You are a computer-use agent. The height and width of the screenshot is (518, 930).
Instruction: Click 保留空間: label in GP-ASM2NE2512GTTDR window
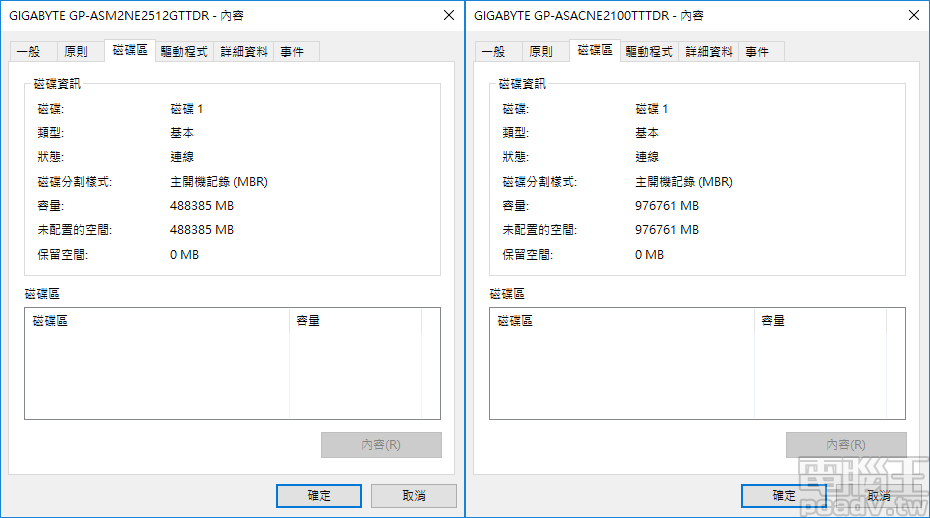[x=63, y=255]
